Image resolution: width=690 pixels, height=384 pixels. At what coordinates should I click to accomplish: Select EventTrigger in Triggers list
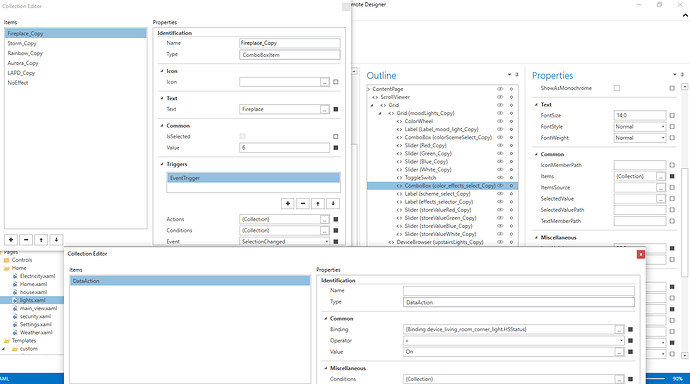tap(253, 178)
